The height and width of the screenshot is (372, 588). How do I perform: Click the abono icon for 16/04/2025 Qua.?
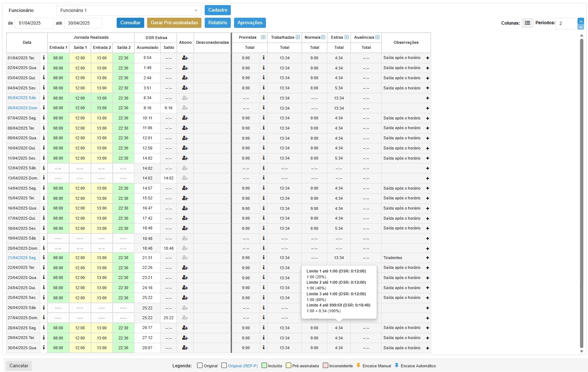point(185,208)
